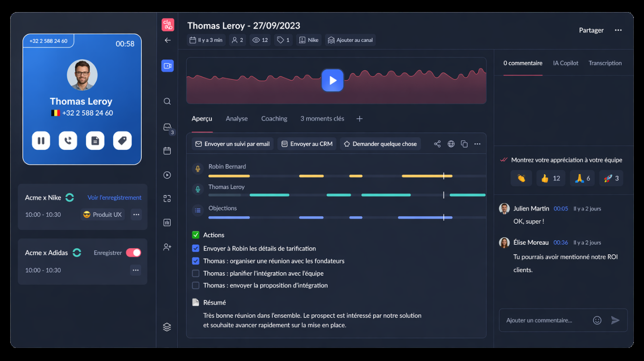
Task: Open more options below the CRM buttons
Action: click(477, 143)
